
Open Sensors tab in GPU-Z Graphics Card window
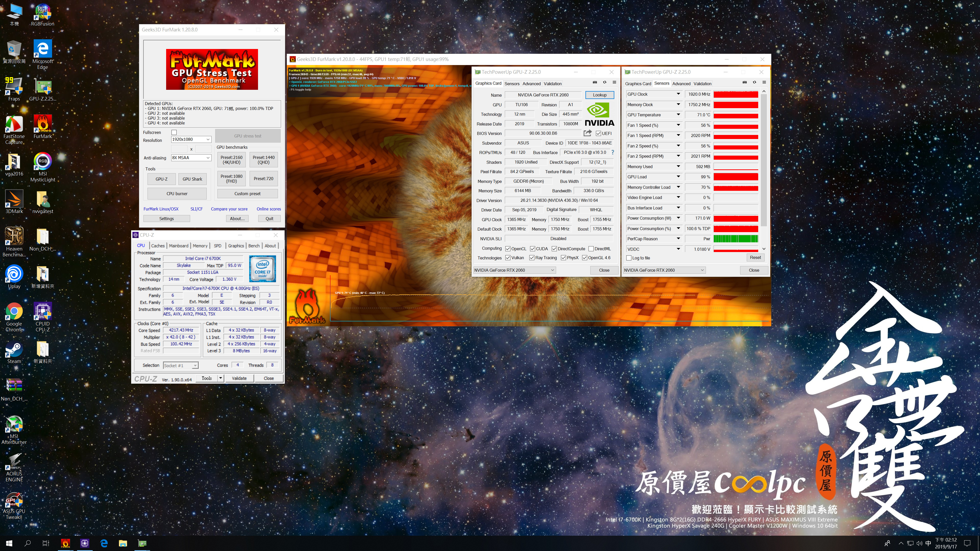point(512,84)
